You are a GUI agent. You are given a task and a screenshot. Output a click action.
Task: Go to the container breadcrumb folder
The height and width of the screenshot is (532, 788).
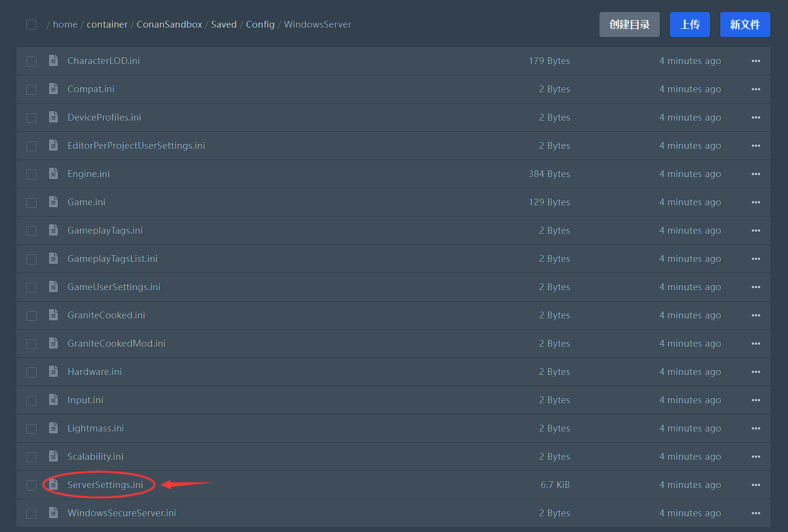tap(107, 24)
